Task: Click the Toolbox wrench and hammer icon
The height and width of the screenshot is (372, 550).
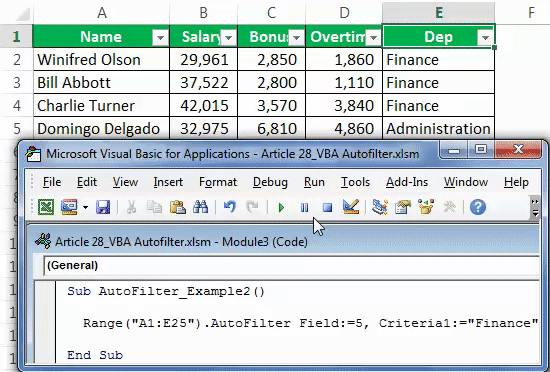Action: [449, 207]
